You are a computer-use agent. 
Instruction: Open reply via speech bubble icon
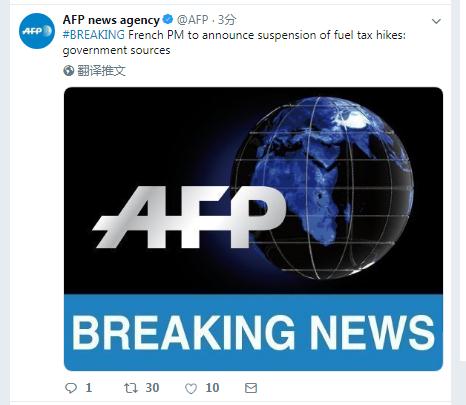pos(71,388)
